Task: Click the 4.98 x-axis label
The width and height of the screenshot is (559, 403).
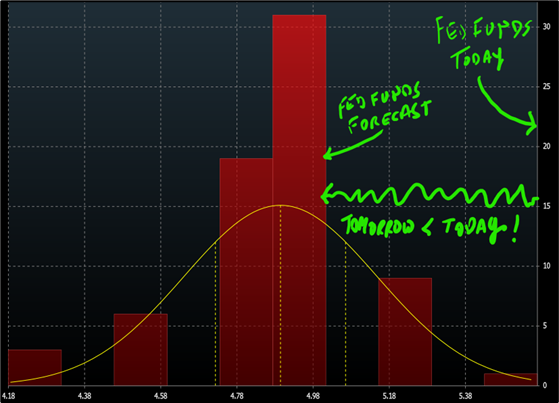Action: click(313, 396)
